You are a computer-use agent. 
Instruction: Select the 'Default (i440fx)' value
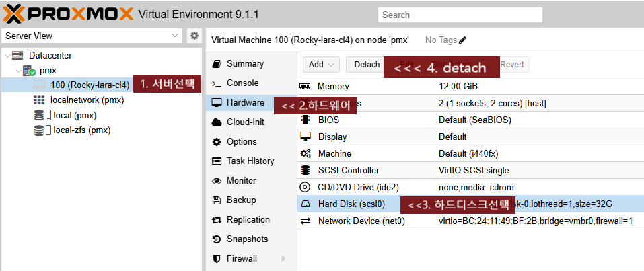pyautogui.click(x=468, y=153)
